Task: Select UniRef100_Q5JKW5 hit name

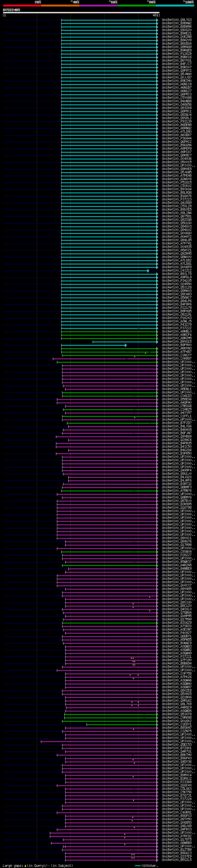Action: 177,172
